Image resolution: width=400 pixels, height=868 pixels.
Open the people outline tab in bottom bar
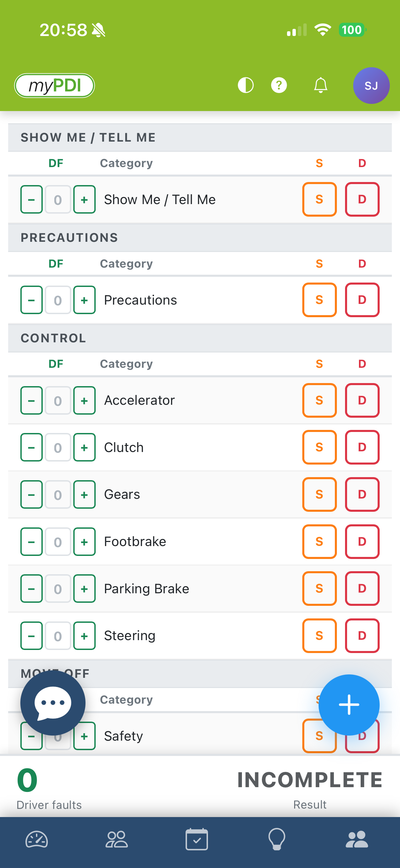coord(117,839)
